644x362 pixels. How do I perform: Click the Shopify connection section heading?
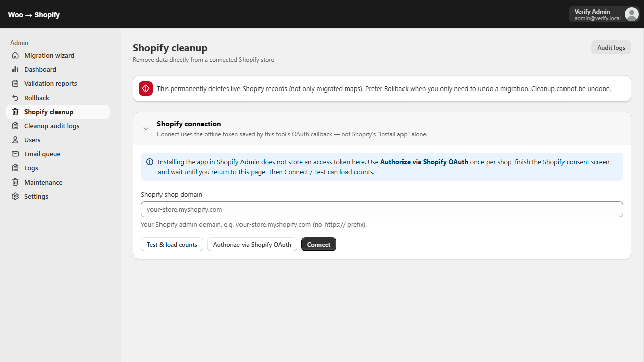tap(189, 124)
